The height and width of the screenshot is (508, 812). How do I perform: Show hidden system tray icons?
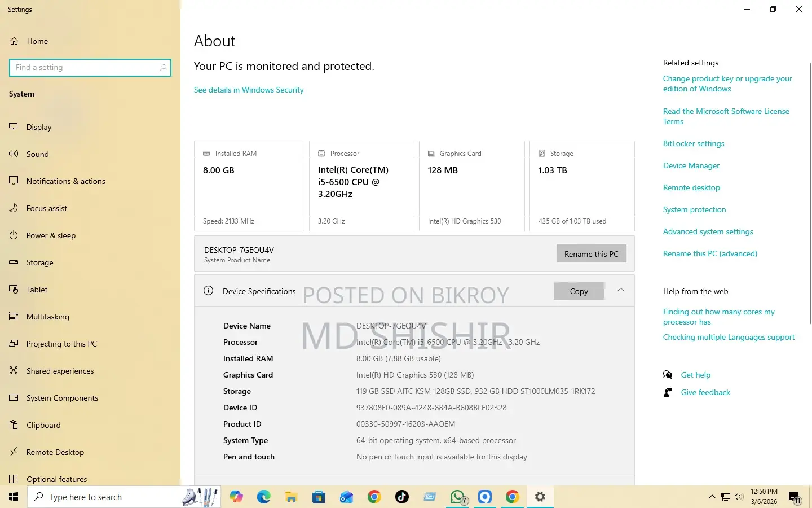pos(712,497)
